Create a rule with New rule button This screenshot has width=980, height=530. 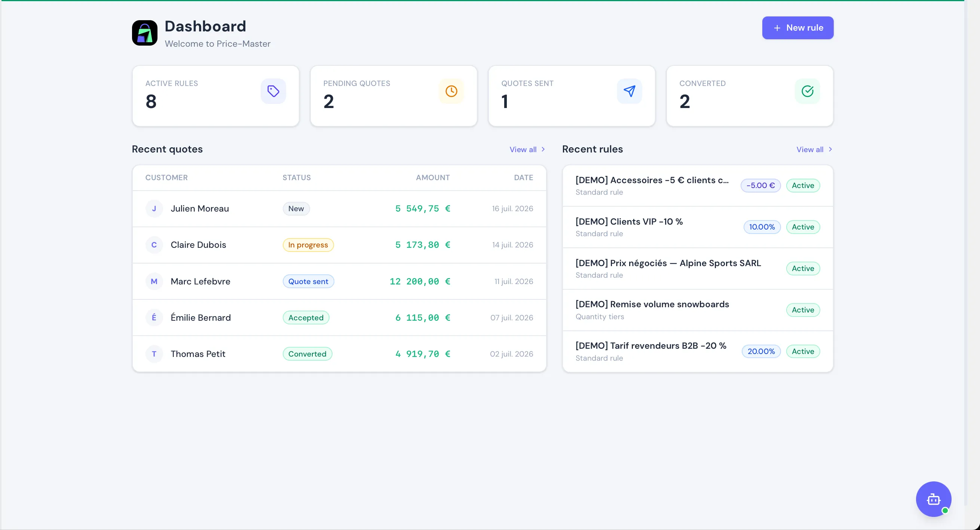tap(798, 28)
